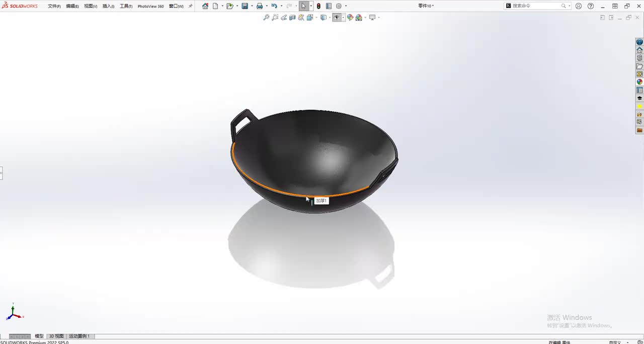Screen dimensions: 644x344
Task: Zoom to fit in view toolbar
Action: (266, 18)
